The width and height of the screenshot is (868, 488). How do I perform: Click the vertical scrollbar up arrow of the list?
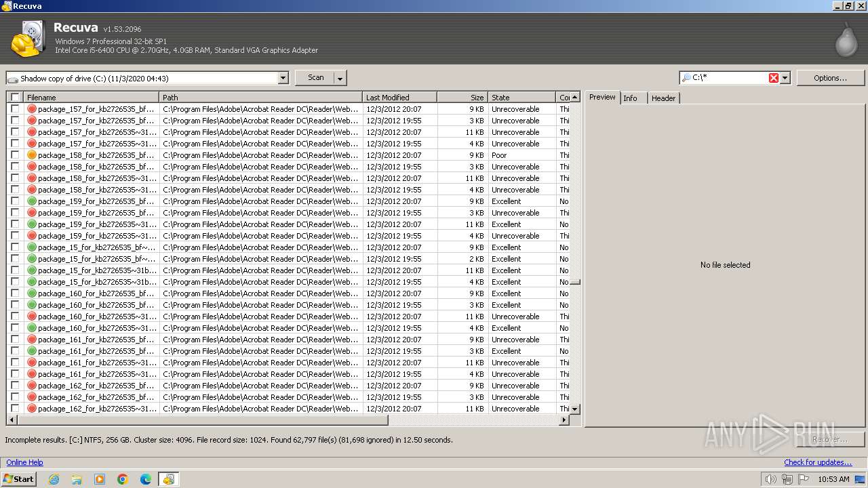(575, 98)
